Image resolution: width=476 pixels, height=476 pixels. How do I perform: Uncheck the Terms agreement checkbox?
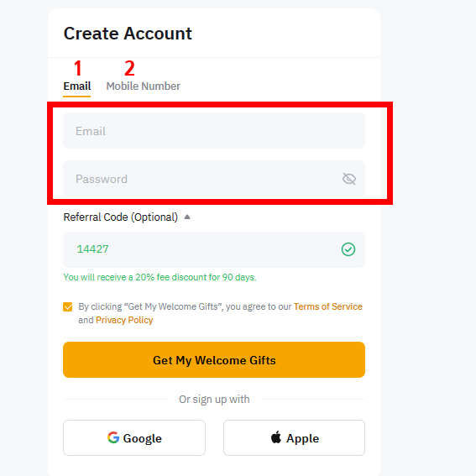pos(68,306)
